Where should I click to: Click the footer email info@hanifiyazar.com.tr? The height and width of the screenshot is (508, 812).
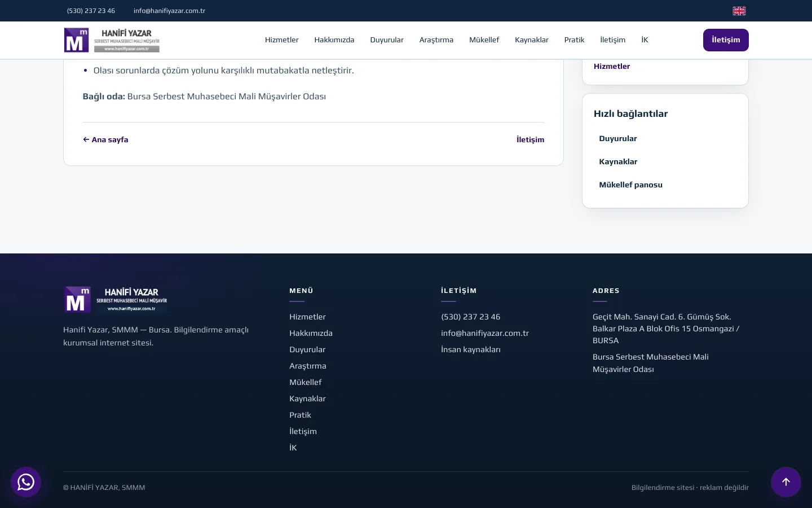[x=485, y=333]
